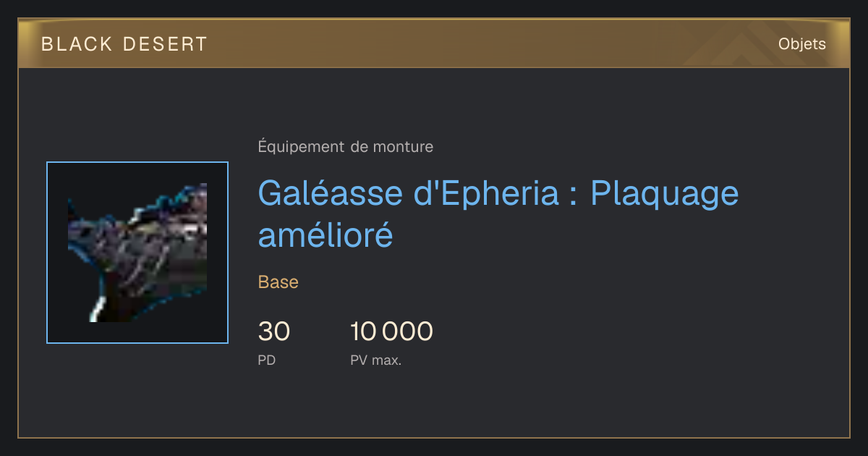This screenshot has height=456, width=868.
Task: Select the Base grade label
Action: (x=278, y=282)
